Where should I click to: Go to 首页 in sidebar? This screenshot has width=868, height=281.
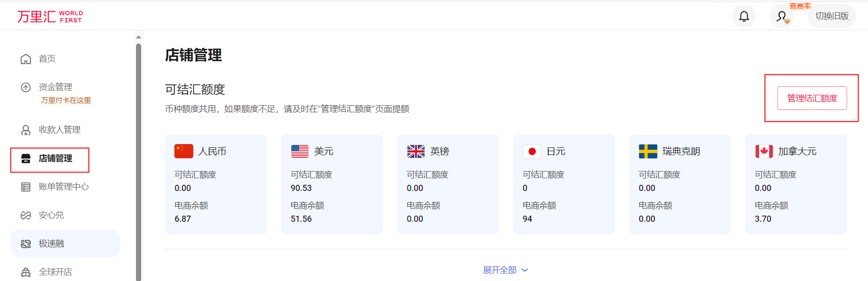tap(47, 59)
